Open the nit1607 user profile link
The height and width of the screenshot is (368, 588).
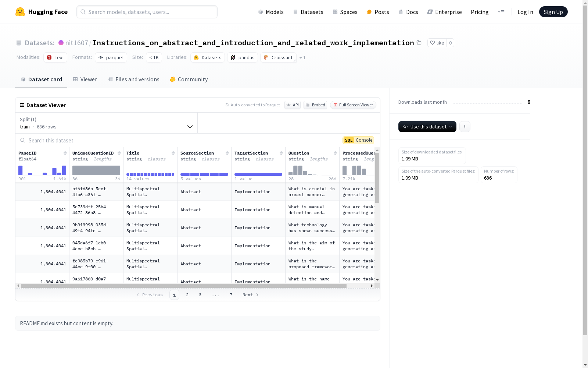pos(76,43)
